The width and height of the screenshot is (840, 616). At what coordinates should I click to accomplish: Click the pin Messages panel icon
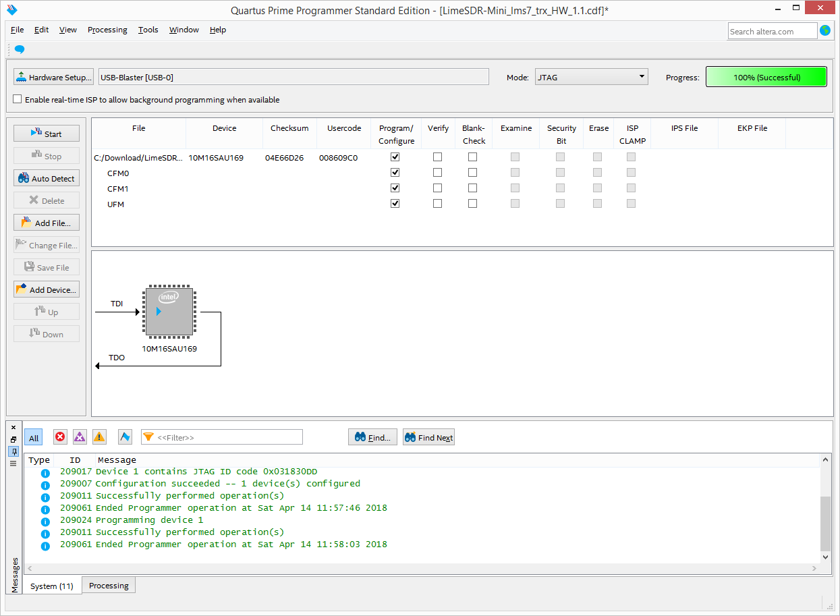[13, 451]
